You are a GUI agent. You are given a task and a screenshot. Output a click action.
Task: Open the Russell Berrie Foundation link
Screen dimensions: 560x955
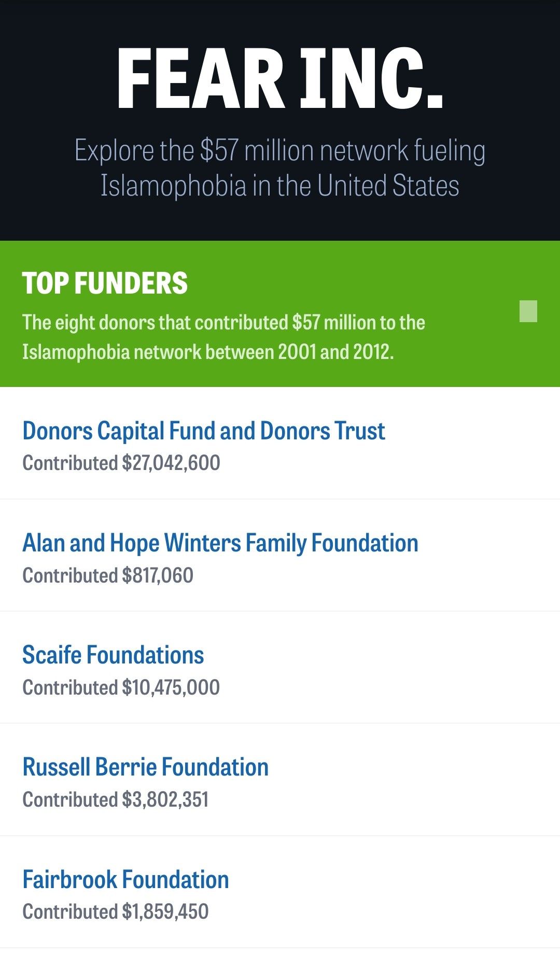point(146,767)
